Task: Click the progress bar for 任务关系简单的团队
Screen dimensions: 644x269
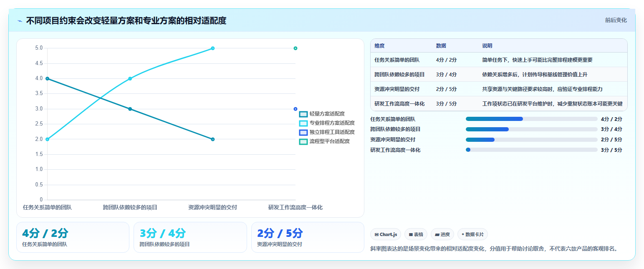Action: tap(531, 119)
